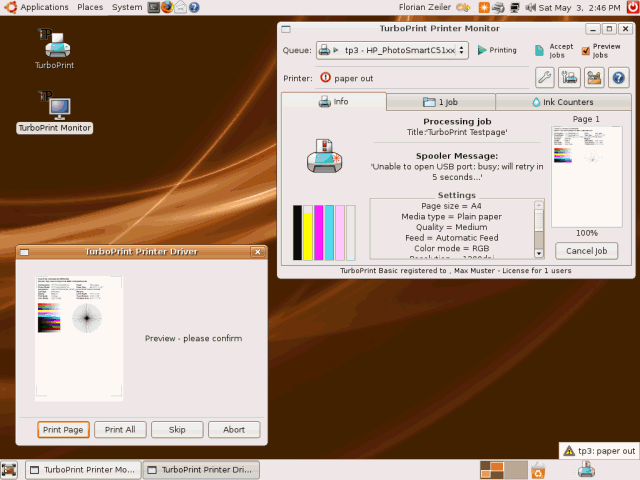Image resolution: width=640 pixels, height=480 pixels.
Task: Switch to the Info tab
Action: 333,102
